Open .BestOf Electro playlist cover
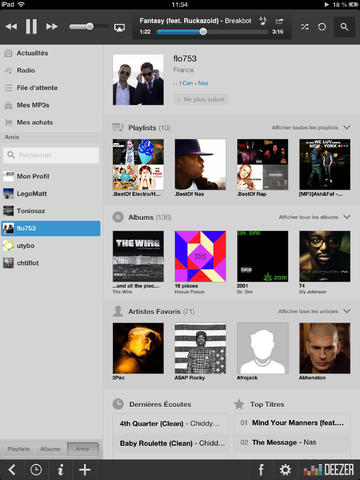360x480 pixels. click(x=138, y=164)
